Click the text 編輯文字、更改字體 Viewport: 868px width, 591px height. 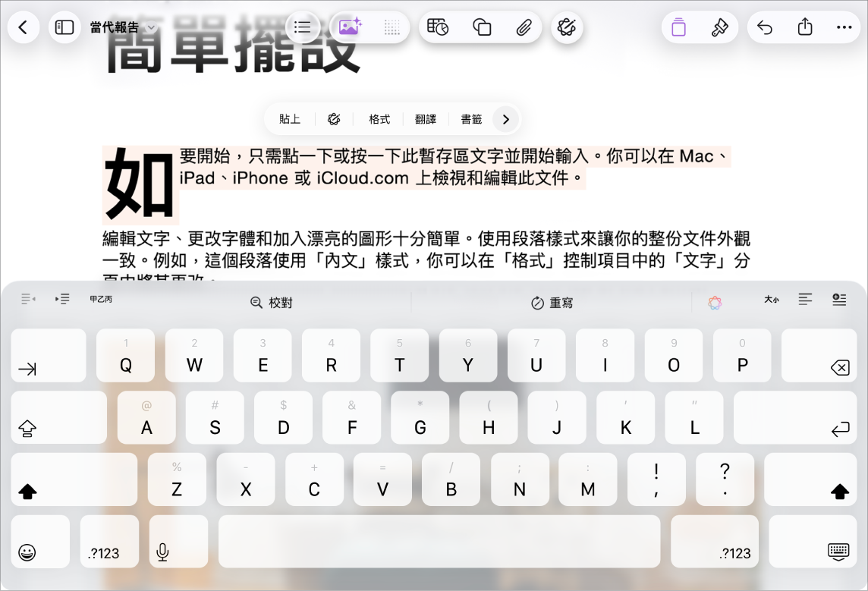[179, 238]
